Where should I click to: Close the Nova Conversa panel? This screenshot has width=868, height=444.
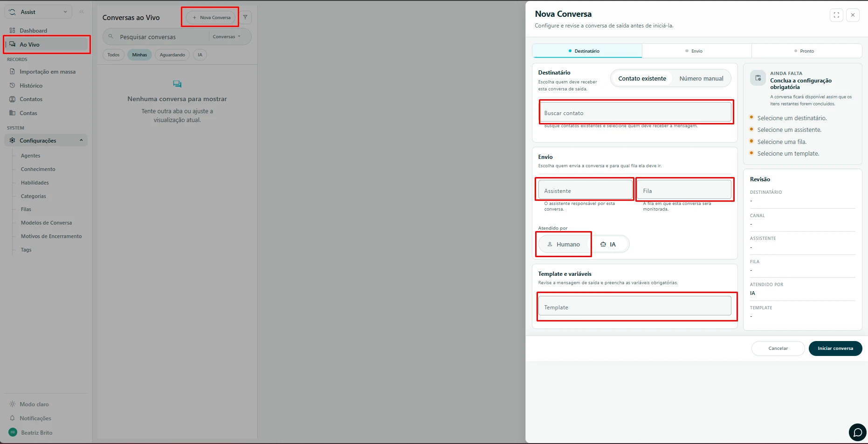[x=853, y=15]
